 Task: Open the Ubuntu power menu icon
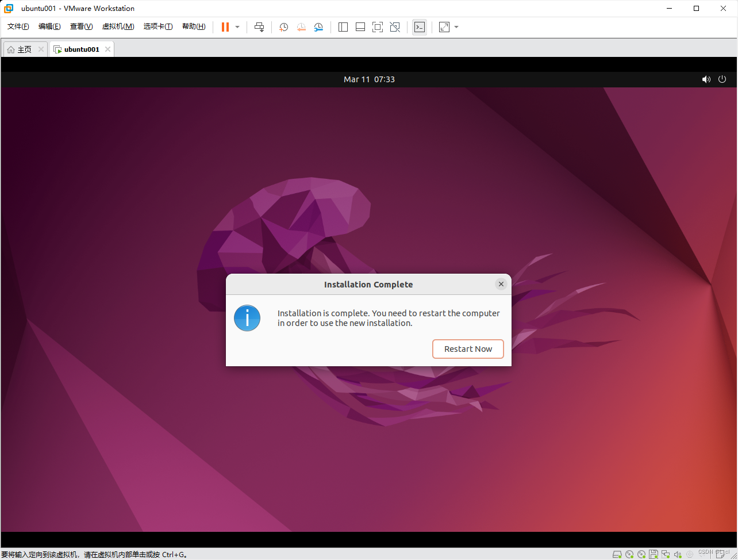click(x=722, y=79)
